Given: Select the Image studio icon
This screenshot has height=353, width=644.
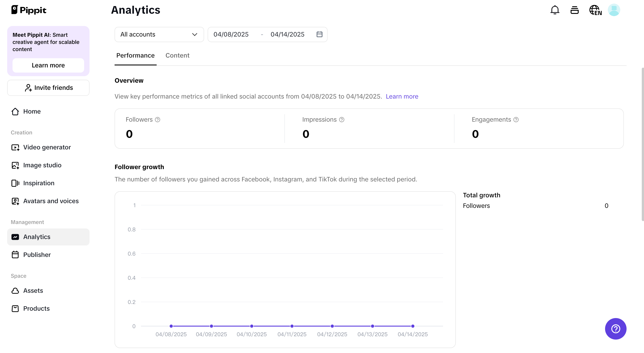Looking at the screenshot, I should (x=15, y=165).
